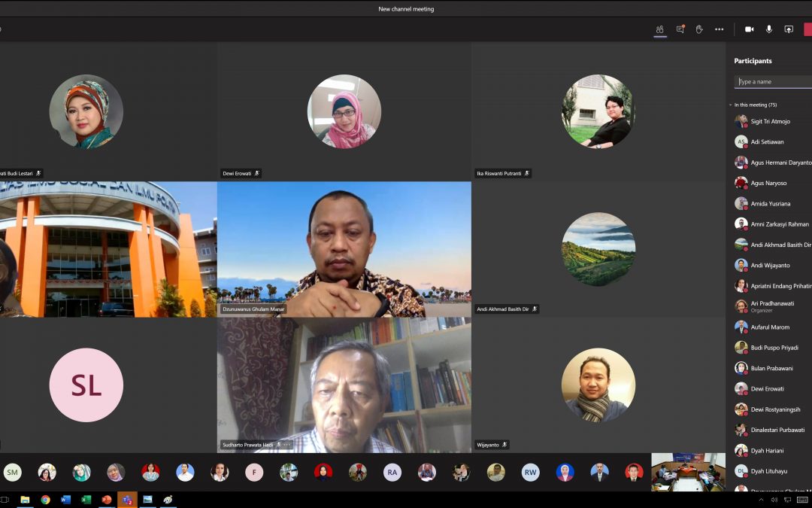This screenshot has width=812, height=508.
Task: Click the red leave meeting button
Action: pos(807,29)
